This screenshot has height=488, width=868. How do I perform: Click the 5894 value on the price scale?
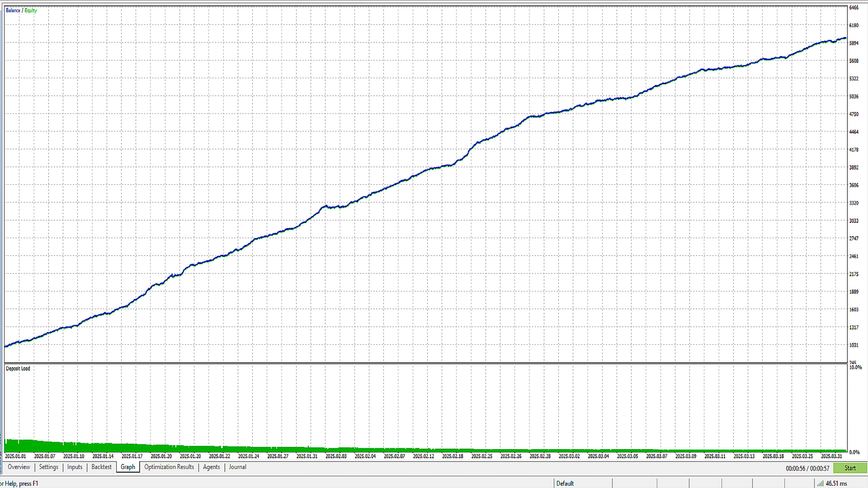tap(854, 43)
